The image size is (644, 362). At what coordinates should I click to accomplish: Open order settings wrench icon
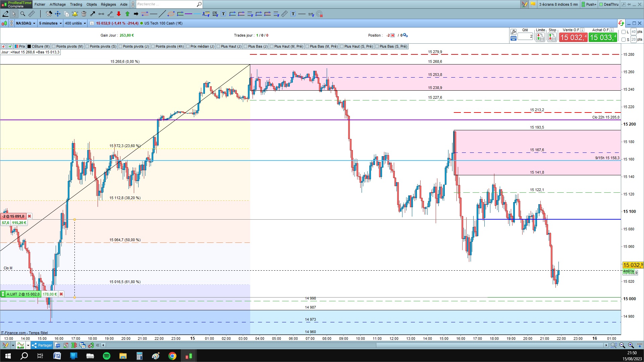pos(513,32)
